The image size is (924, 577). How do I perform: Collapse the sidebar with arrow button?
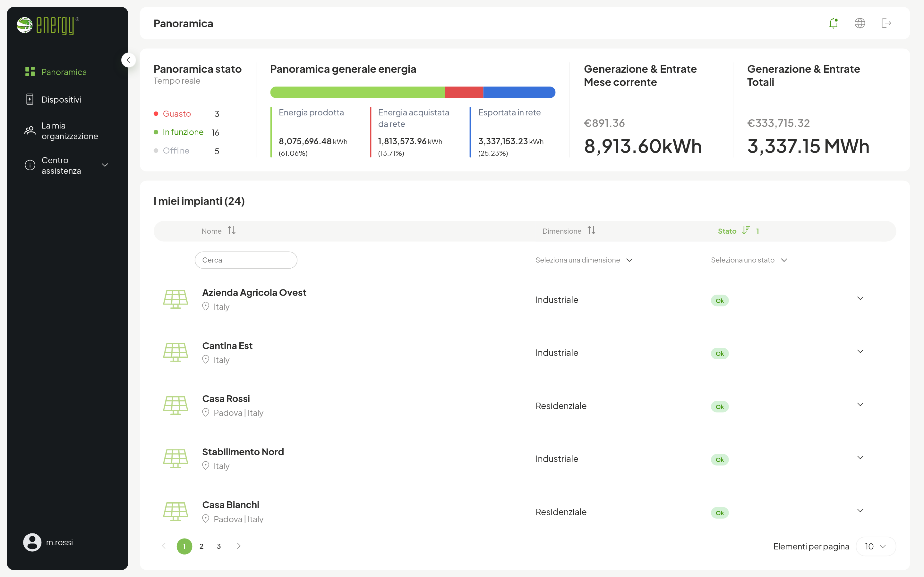pyautogui.click(x=129, y=60)
